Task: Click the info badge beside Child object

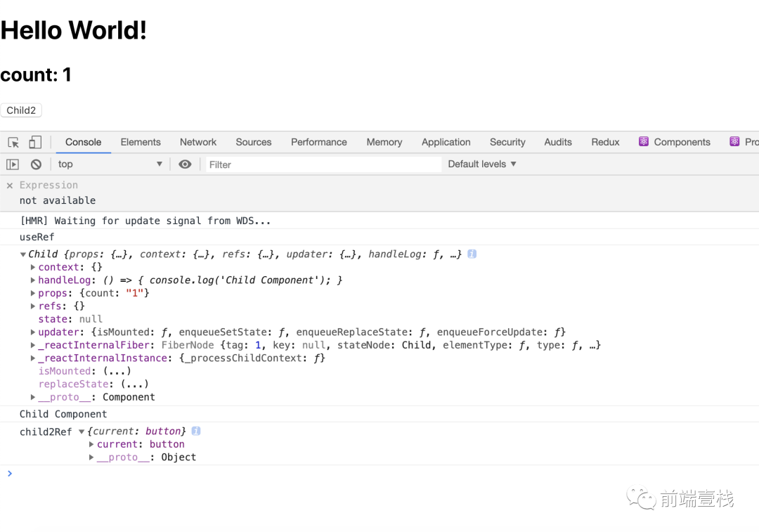Action: pos(472,254)
